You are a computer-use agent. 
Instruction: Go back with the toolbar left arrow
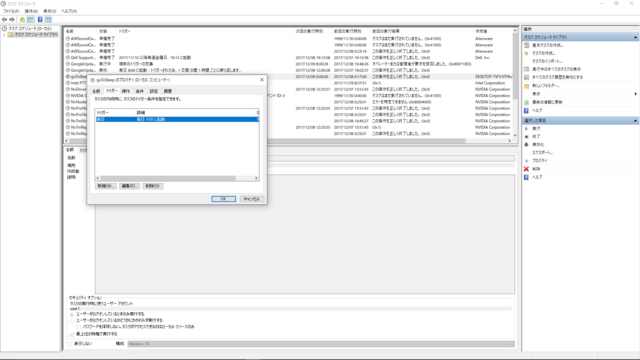(4, 20)
